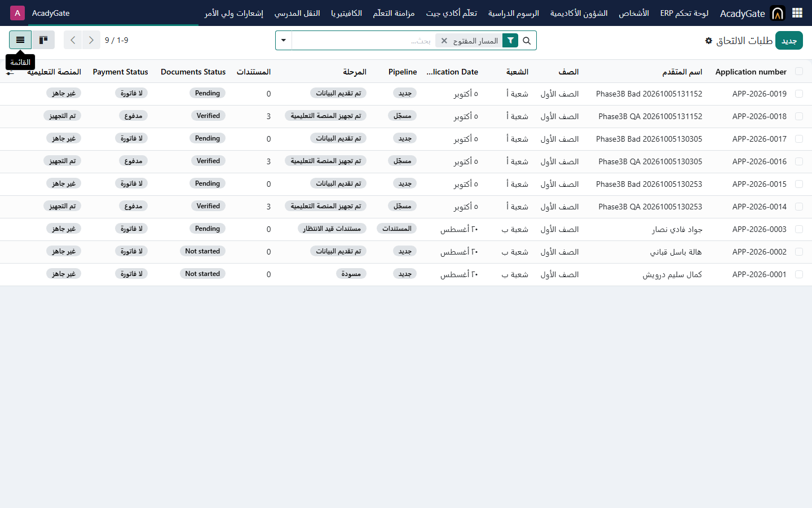Switch to Kanban view
This screenshot has width=812, height=508.
(x=43, y=40)
